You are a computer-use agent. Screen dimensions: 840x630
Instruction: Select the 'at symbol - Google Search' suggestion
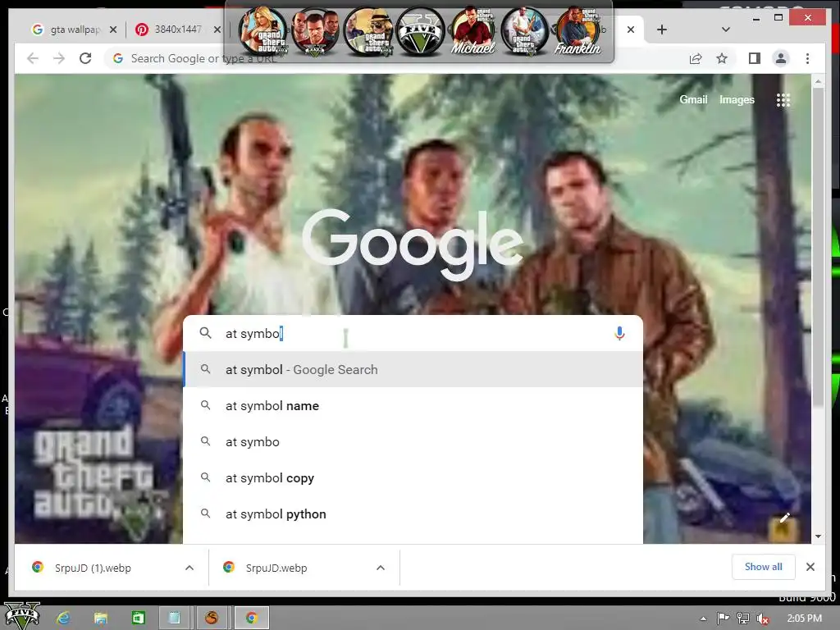413,370
